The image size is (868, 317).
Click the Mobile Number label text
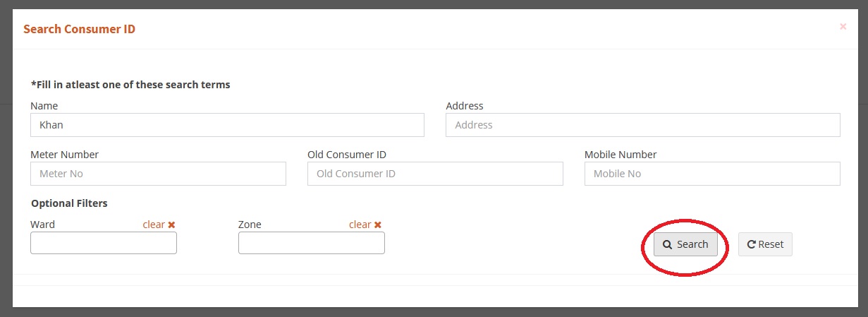click(621, 155)
